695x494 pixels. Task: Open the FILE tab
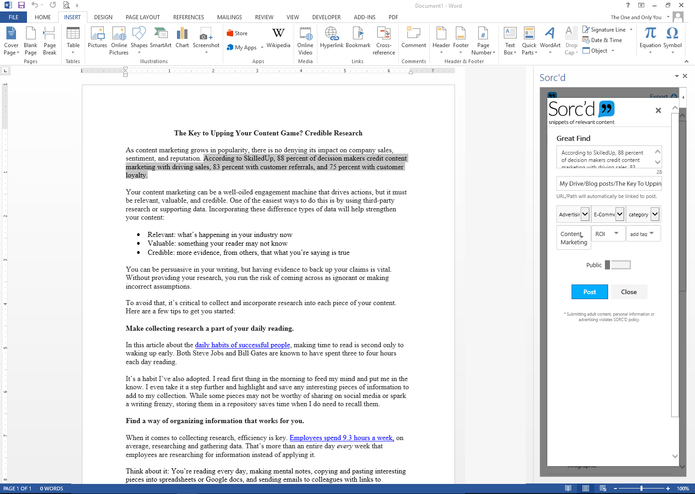click(13, 17)
